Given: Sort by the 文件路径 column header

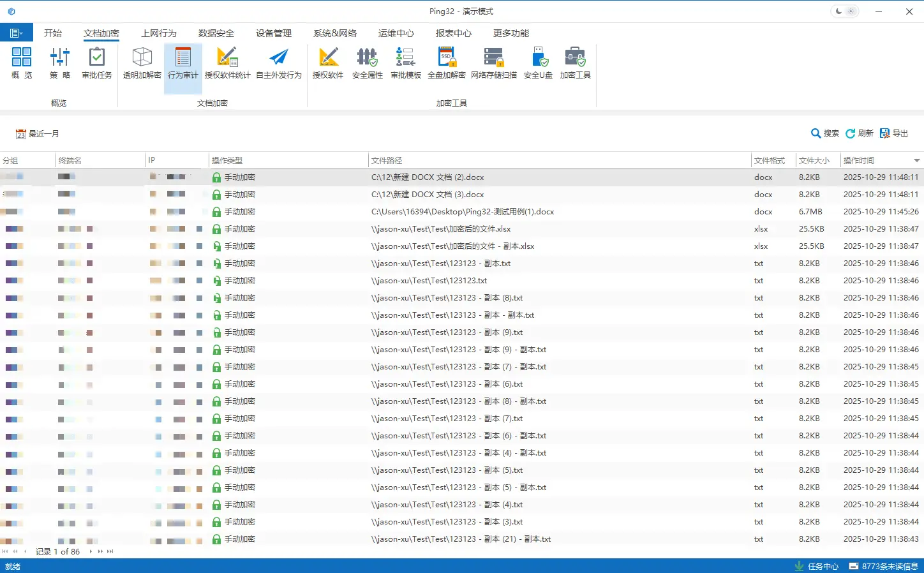Looking at the screenshot, I should click(560, 160).
